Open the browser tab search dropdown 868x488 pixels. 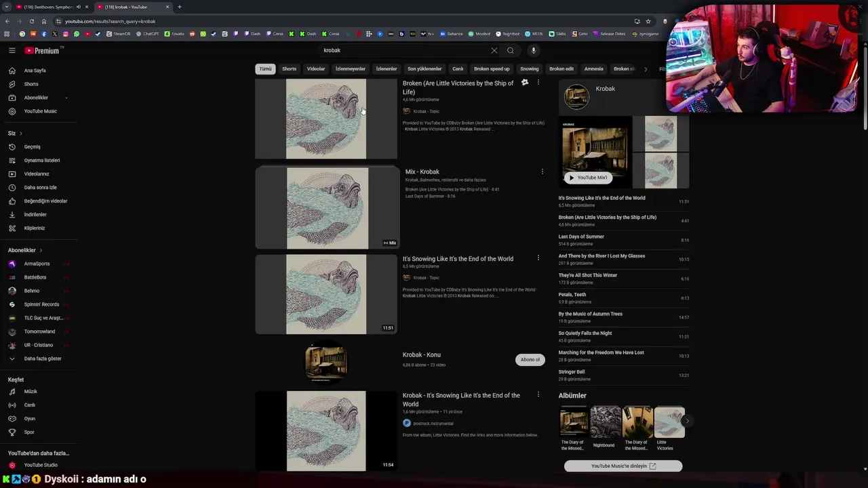pyautogui.click(x=6, y=7)
